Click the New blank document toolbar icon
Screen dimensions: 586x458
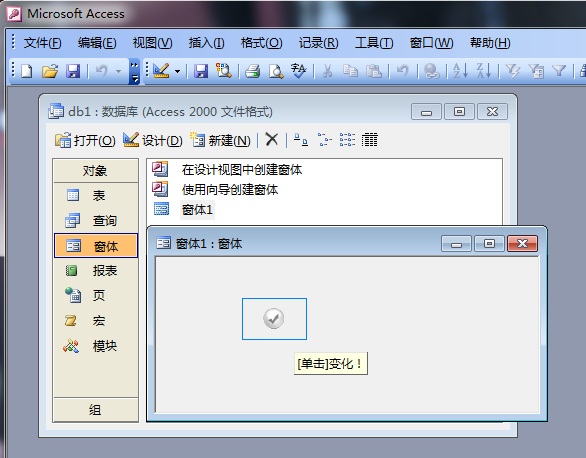click(x=27, y=70)
